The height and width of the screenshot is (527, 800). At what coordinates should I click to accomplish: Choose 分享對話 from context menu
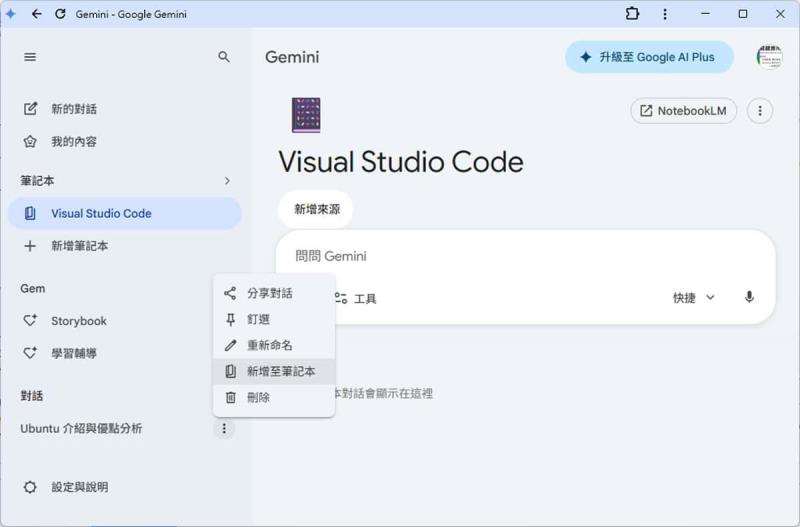click(274, 293)
